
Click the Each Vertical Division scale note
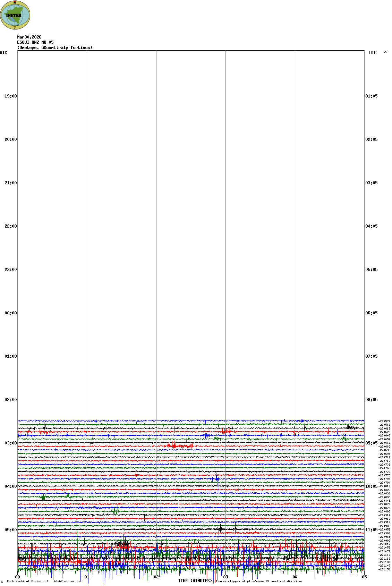point(44,581)
